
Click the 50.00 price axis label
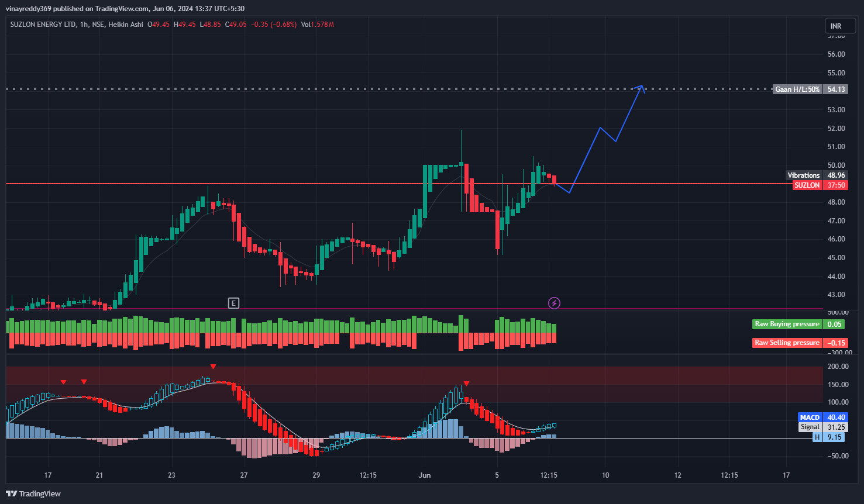pos(836,165)
